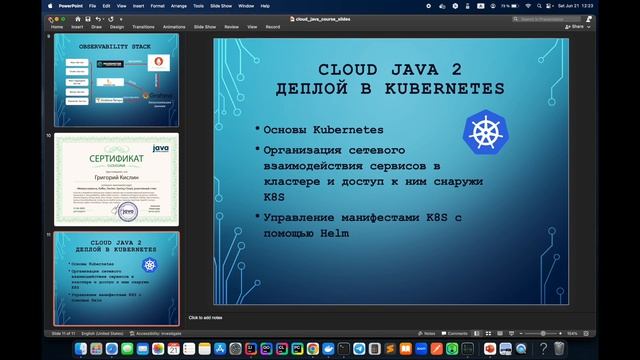Undo the last action with the arrow icon

click(x=98, y=19)
